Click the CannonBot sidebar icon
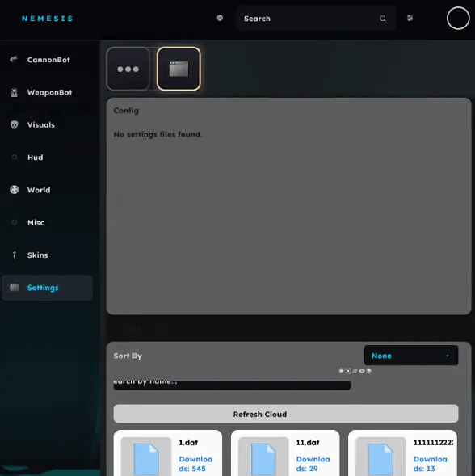Screen dimensions: 475x476 click(14, 59)
